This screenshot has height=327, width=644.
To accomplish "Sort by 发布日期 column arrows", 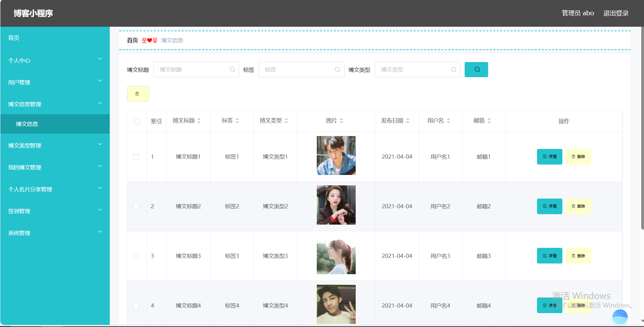I will coord(408,121).
